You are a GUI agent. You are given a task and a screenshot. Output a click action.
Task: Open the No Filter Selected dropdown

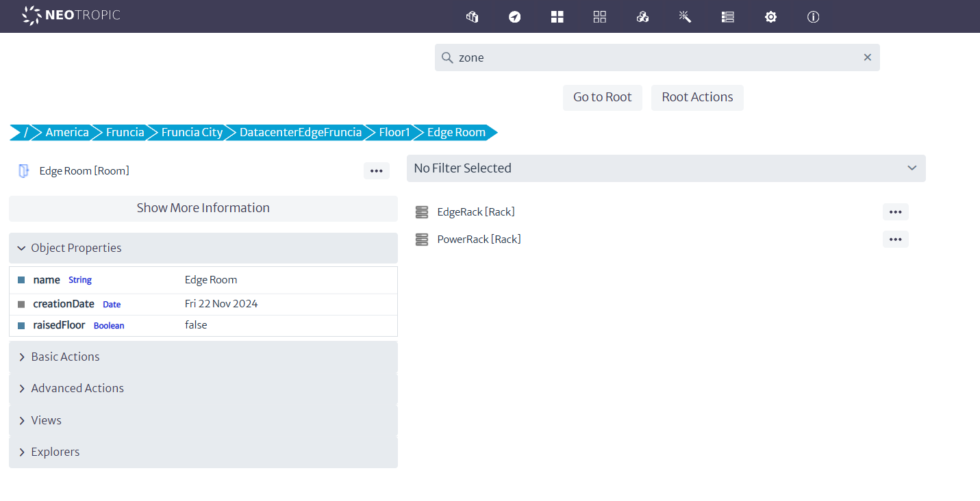666,168
